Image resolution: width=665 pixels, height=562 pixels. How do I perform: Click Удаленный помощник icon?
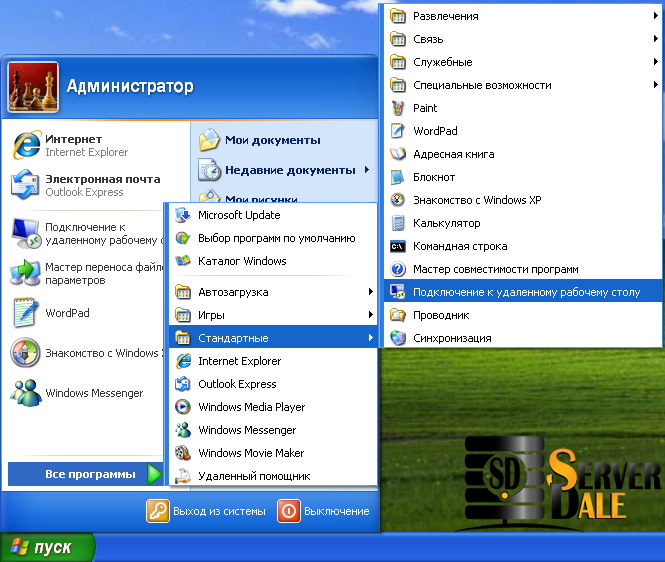tap(183, 476)
